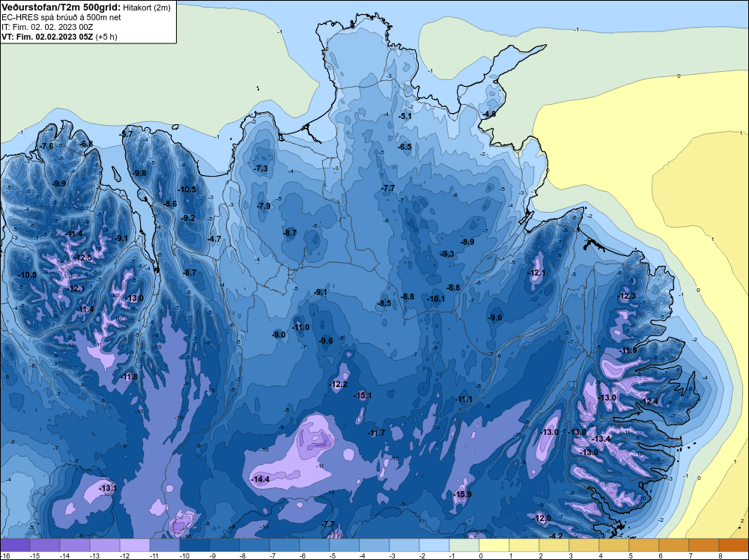This screenshot has height=560, width=749.
Task: Select the legend swatch between -10 and -9
Action: [x=195, y=545]
